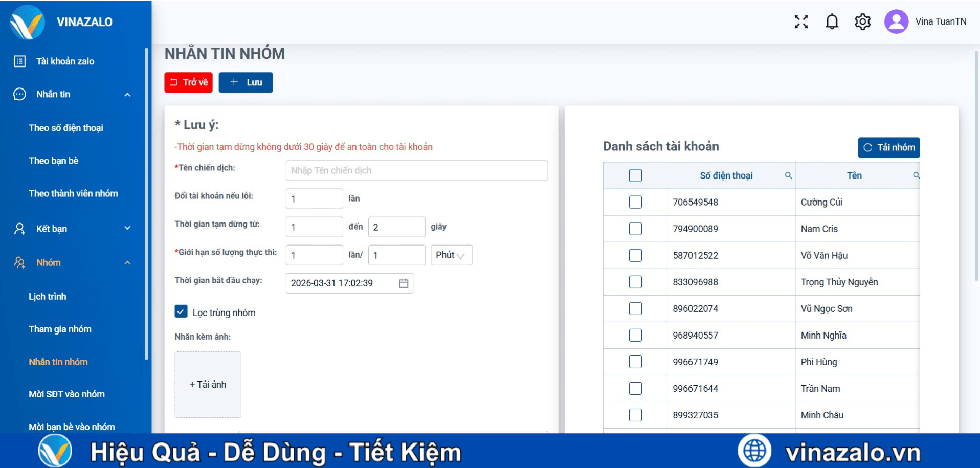Open the Phút unit dropdown

(451, 255)
